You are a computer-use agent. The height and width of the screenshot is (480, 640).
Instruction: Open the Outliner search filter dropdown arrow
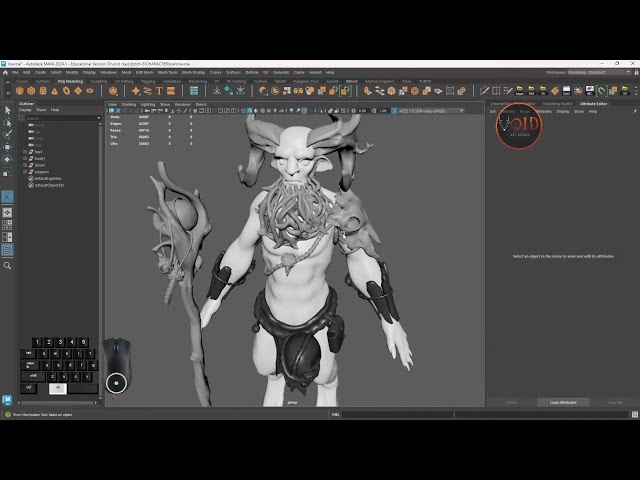(x=98, y=118)
